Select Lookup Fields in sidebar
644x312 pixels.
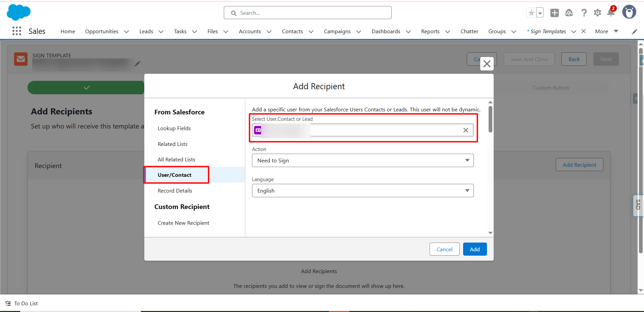point(174,128)
